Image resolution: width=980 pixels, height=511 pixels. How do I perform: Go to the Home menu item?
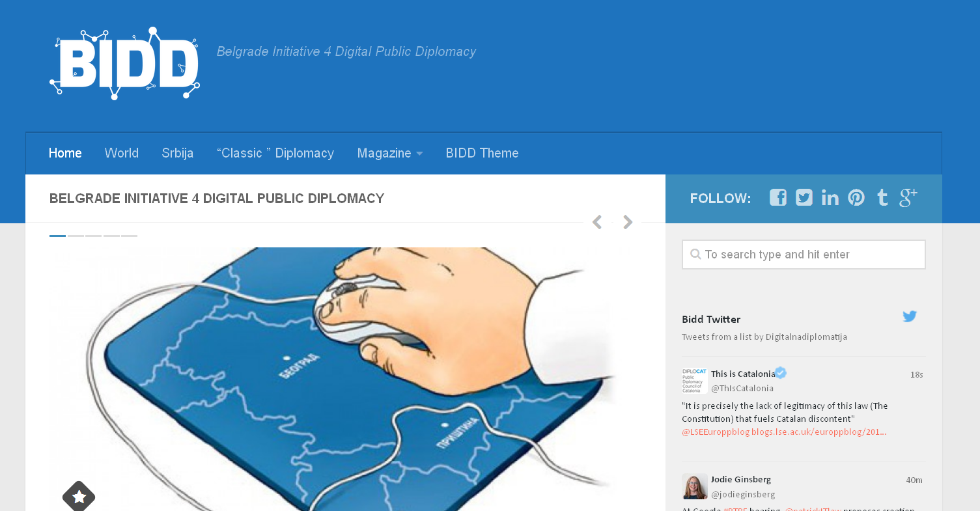pos(65,154)
